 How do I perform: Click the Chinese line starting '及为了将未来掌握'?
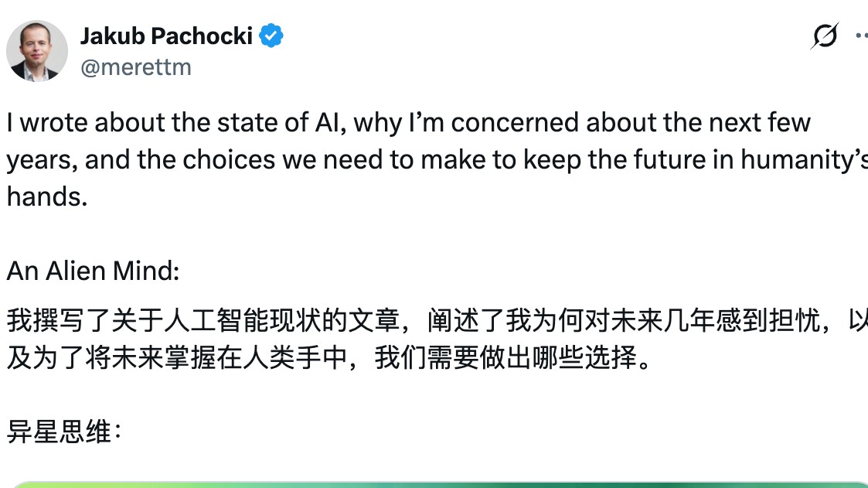point(330,358)
